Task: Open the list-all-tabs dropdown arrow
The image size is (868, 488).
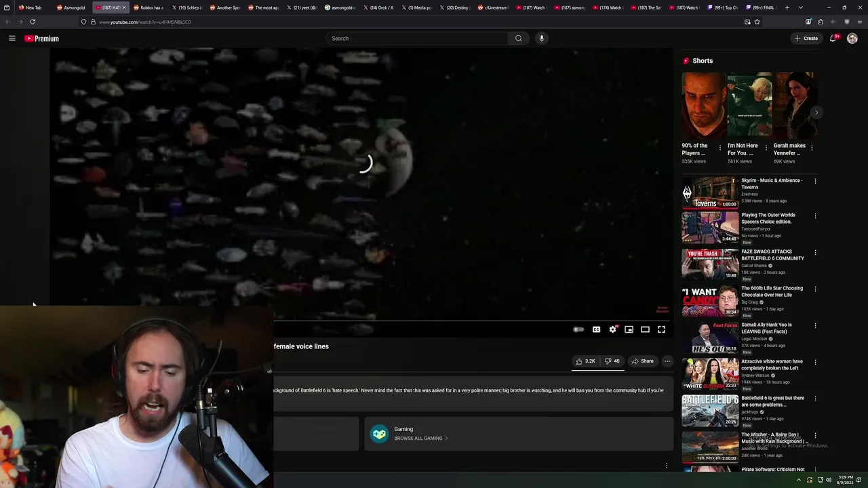Action: (800, 7)
